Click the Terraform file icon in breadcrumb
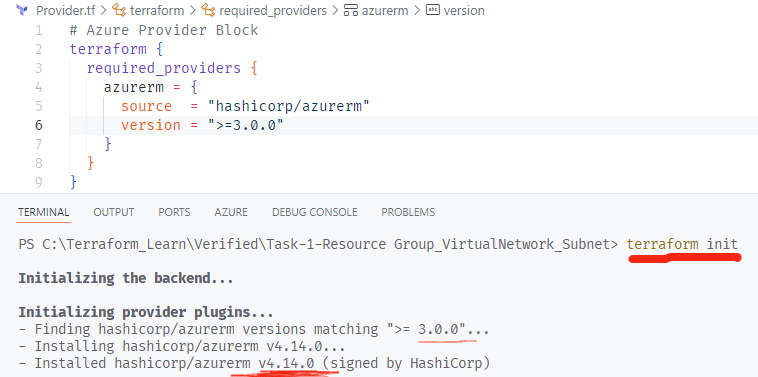758x377 pixels. pyautogui.click(x=21, y=10)
